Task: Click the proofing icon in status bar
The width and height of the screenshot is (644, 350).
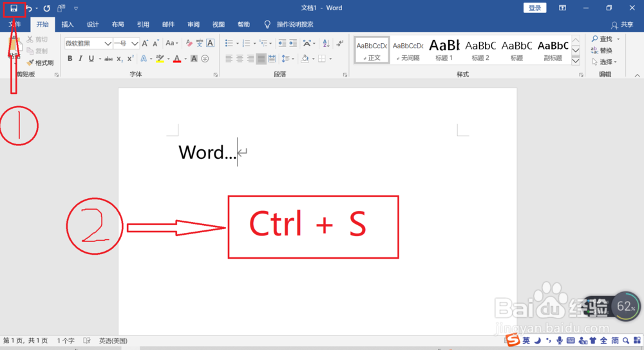Action: coord(87,340)
